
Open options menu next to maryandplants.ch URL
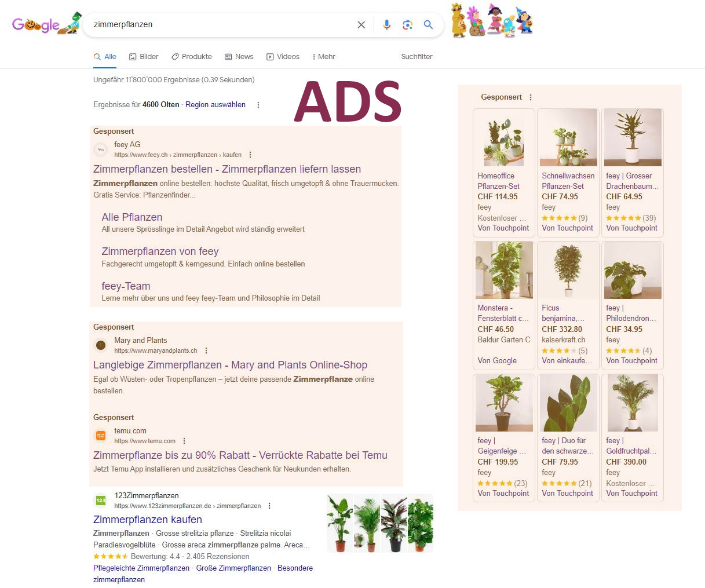pos(206,350)
